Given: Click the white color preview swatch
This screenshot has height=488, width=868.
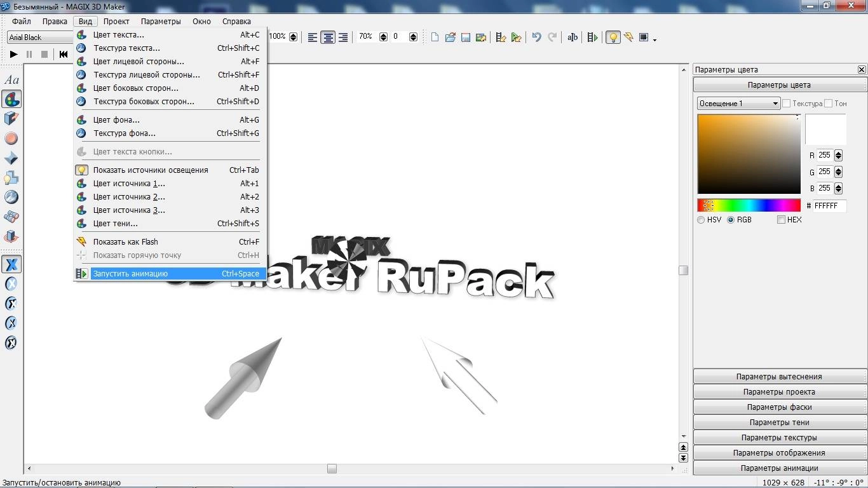Looking at the screenshot, I should tap(825, 130).
